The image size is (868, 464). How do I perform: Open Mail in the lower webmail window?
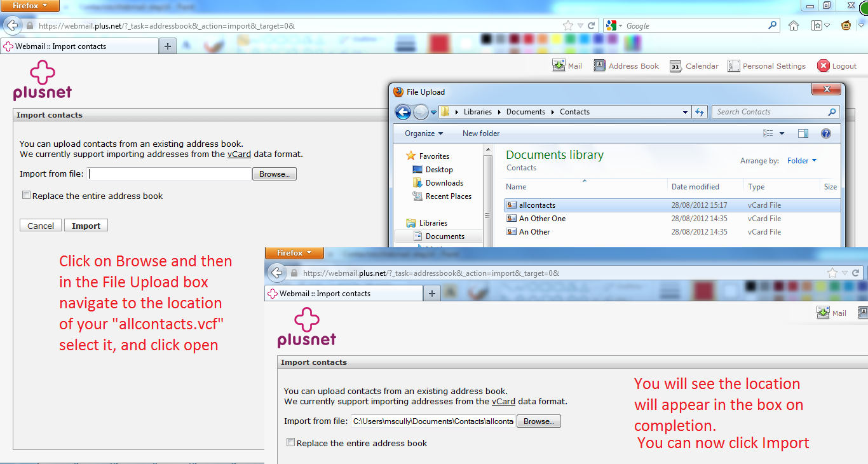(832, 313)
